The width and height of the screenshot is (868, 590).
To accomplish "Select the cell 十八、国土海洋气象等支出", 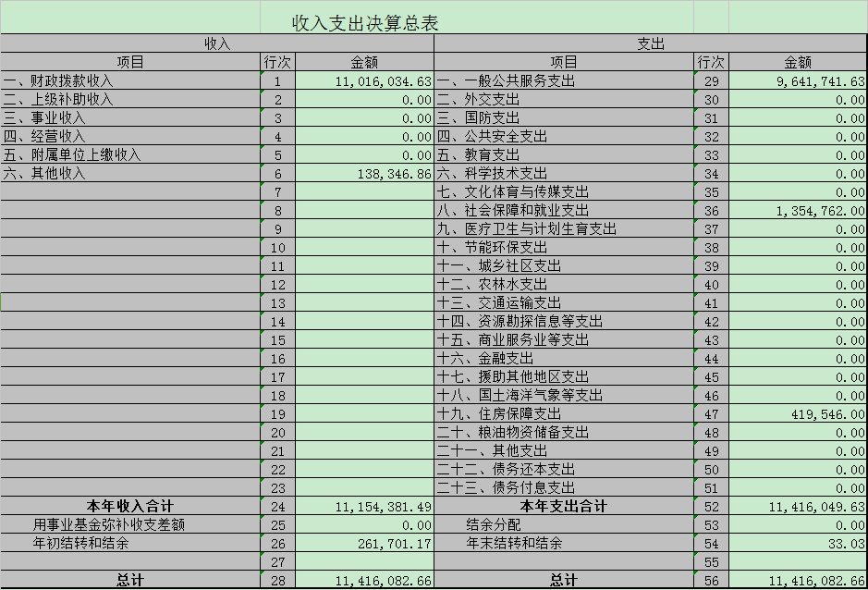I will (x=564, y=395).
